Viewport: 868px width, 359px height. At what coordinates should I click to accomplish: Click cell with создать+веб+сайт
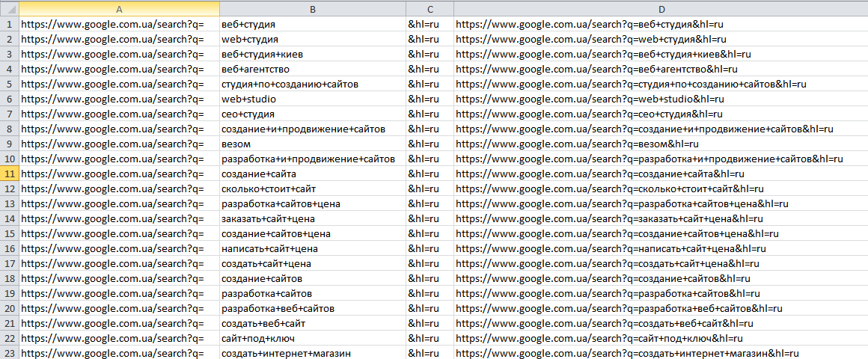tap(313, 323)
